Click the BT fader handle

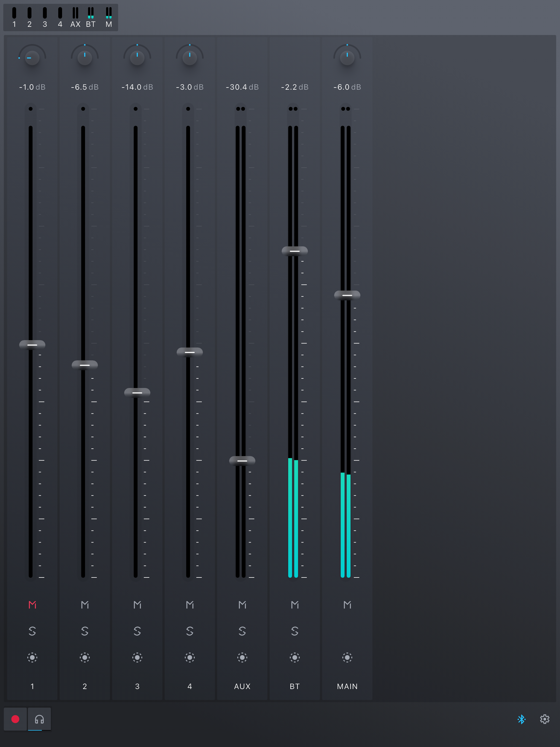[x=295, y=251]
